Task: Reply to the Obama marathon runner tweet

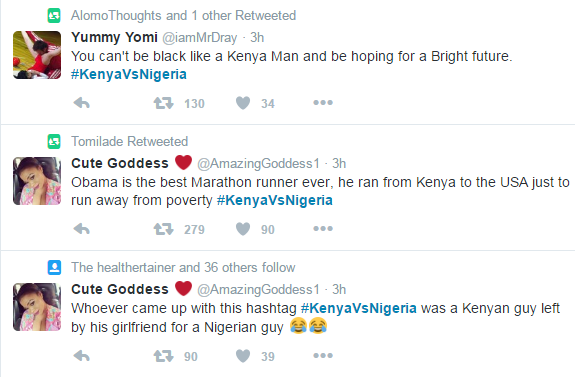Action: (82, 229)
